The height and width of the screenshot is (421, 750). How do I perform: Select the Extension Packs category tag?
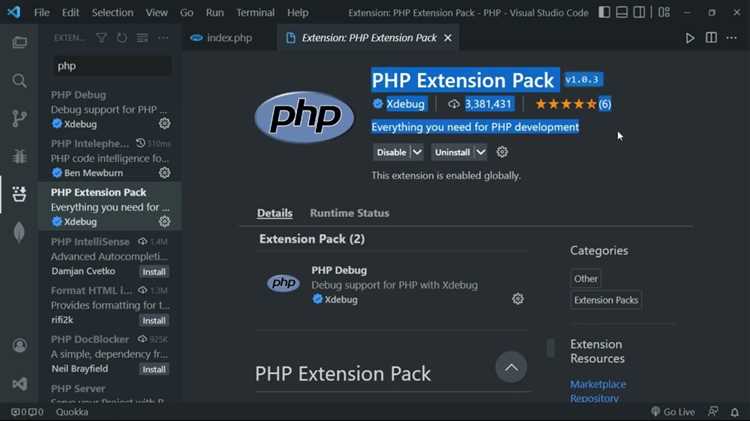(x=606, y=300)
